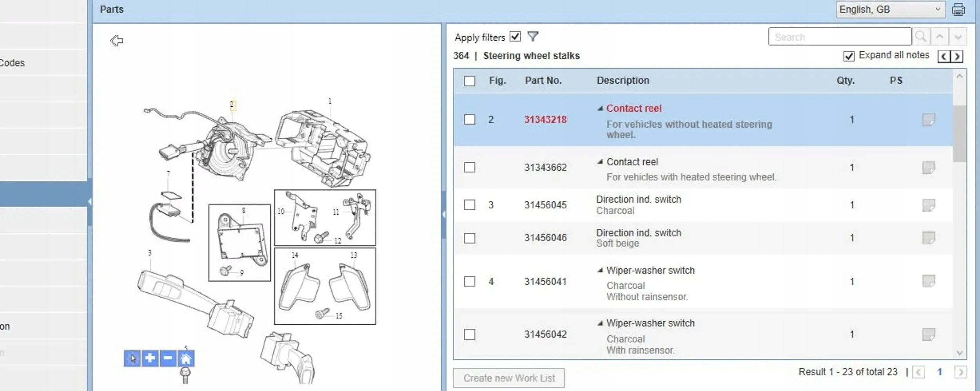This screenshot has height=391, width=980.
Task: Collapse note for Contact reel 31343662
Action: click(x=600, y=162)
